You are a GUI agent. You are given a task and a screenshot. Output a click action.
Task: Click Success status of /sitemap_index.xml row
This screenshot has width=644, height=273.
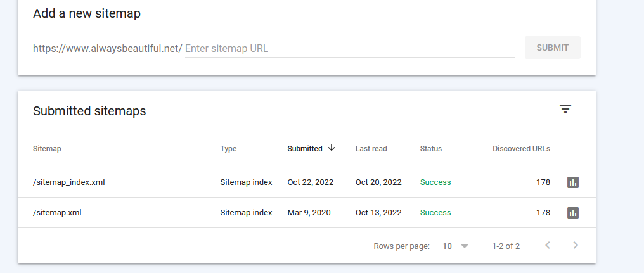click(435, 182)
